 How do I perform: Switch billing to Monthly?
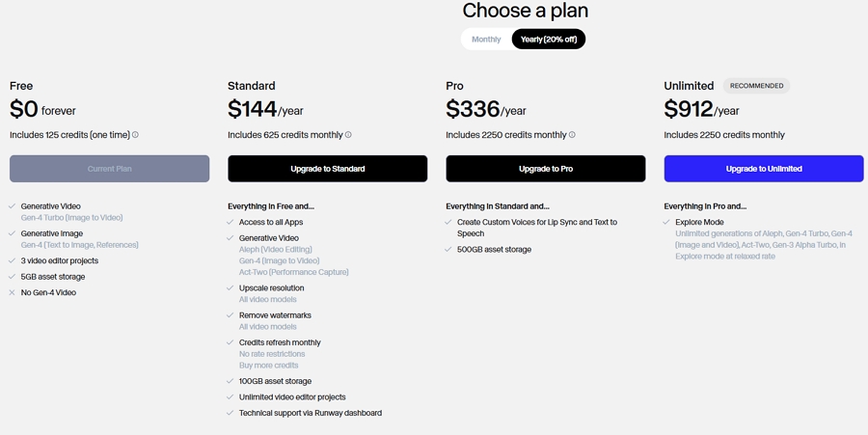[486, 40]
